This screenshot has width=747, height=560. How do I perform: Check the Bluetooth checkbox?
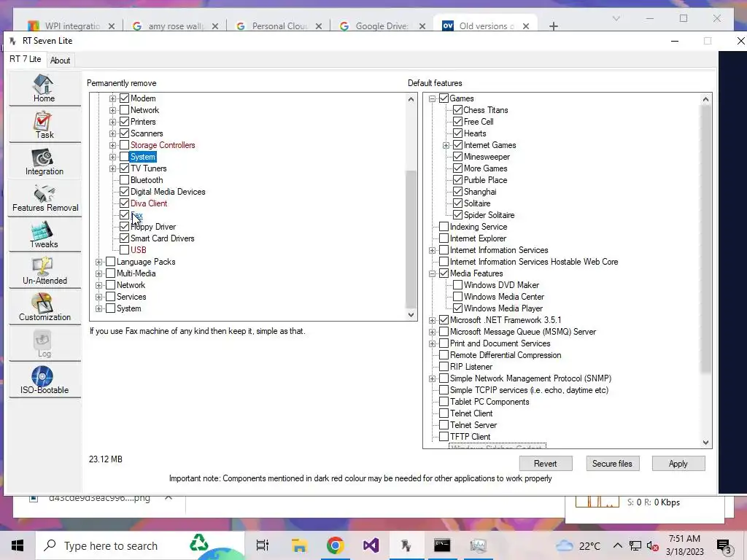tap(124, 180)
